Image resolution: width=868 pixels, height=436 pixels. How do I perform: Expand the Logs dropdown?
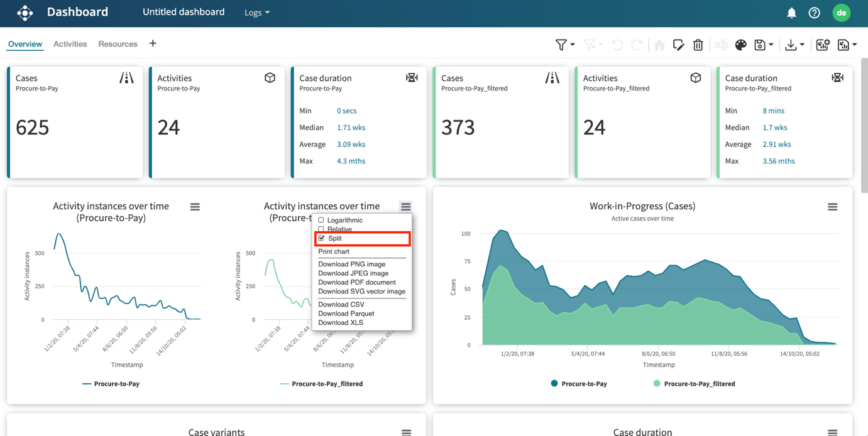tap(257, 13)
